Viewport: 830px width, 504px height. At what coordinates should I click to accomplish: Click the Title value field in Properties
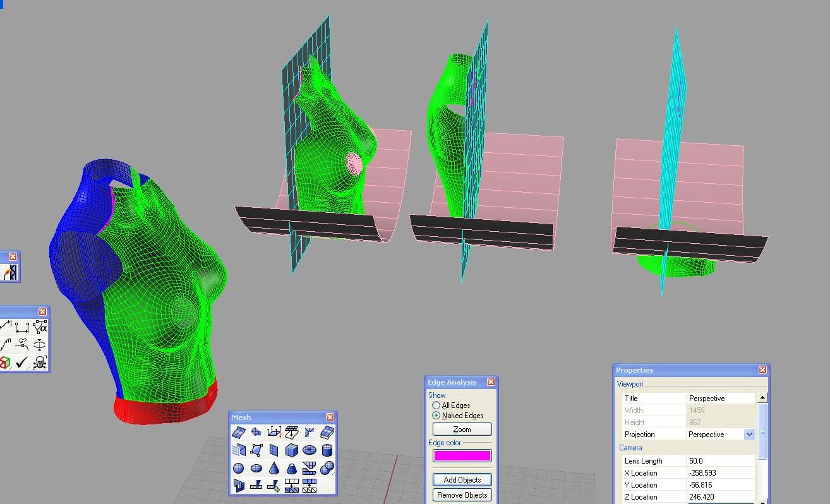(720, 399)
